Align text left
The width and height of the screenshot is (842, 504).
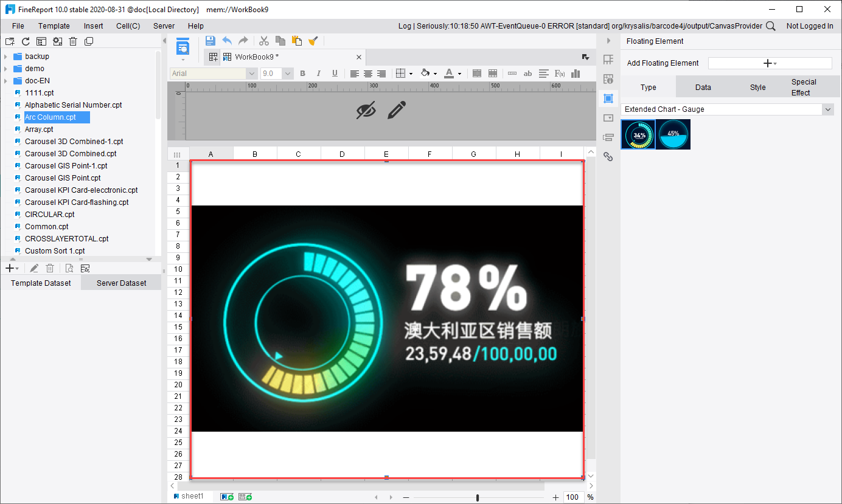coord(355,74)
